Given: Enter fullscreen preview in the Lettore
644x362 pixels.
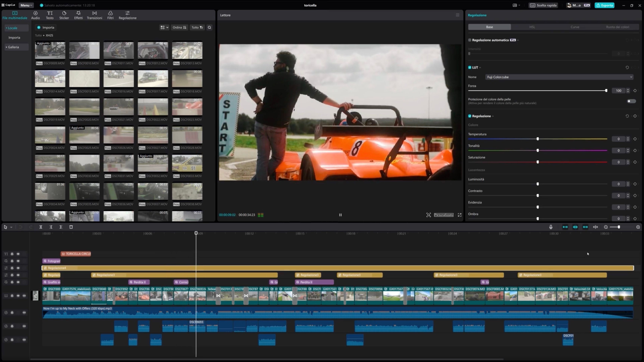Looking at the screenshot, I should pyautogui.click(x=460, y=215).
